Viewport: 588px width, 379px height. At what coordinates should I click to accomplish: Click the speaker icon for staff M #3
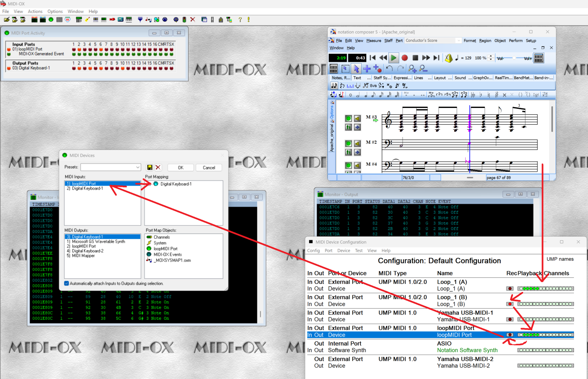357,119
